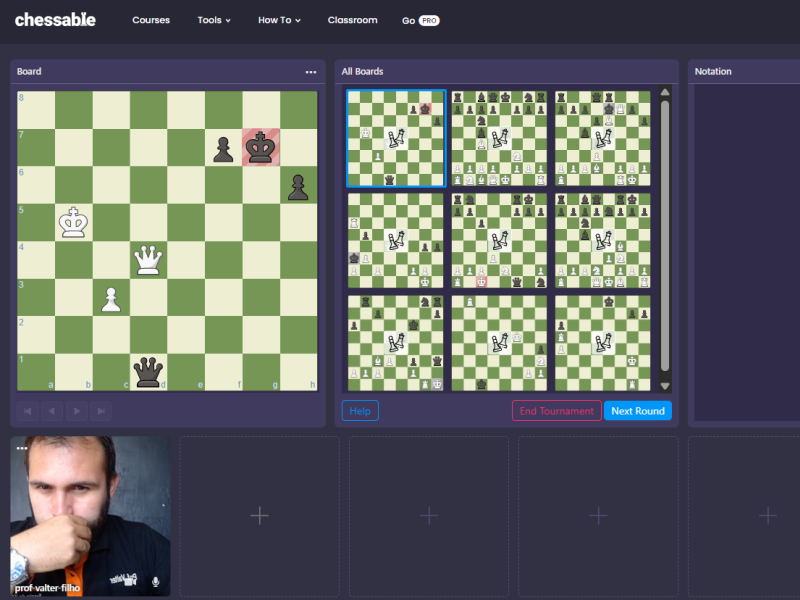
Task: Go to the Classroom page
Action: coord(352,20)
